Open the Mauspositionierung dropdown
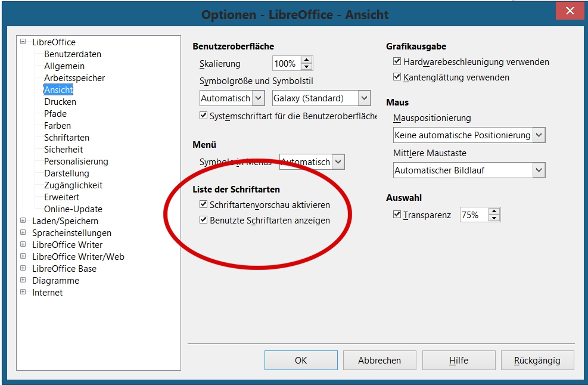The width and height of the screenshot is (588, 385). 539,135
